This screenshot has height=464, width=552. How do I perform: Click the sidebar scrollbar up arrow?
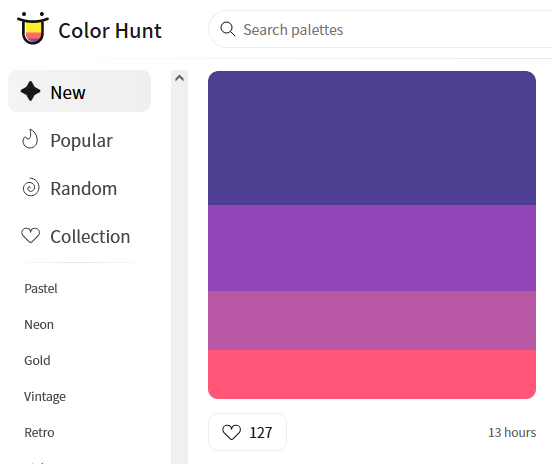180,78
